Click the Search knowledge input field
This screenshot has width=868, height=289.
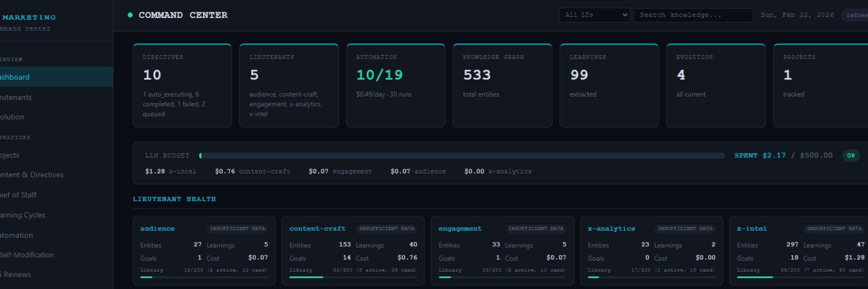(693, 15)
